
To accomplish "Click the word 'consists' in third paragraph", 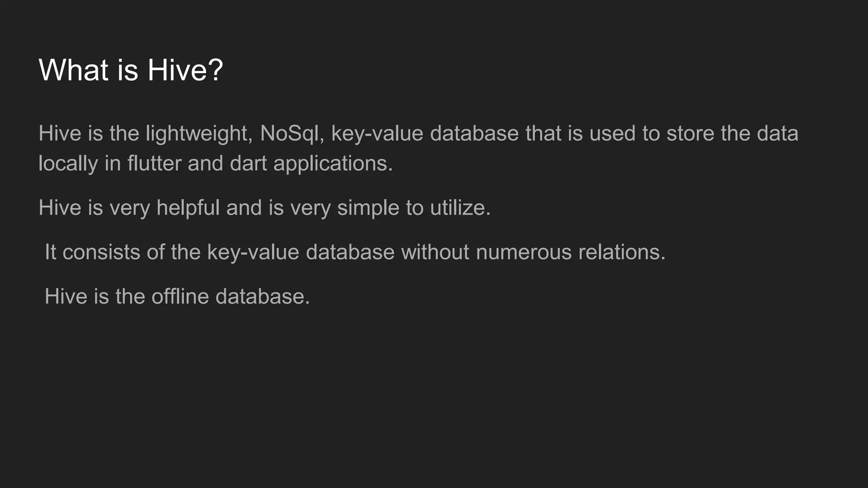I will click(101, 252).
